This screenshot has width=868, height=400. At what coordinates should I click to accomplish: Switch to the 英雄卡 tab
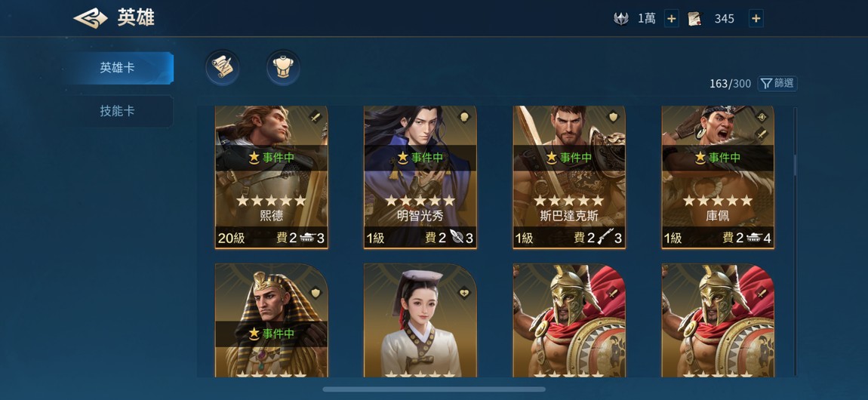[118, 68]
